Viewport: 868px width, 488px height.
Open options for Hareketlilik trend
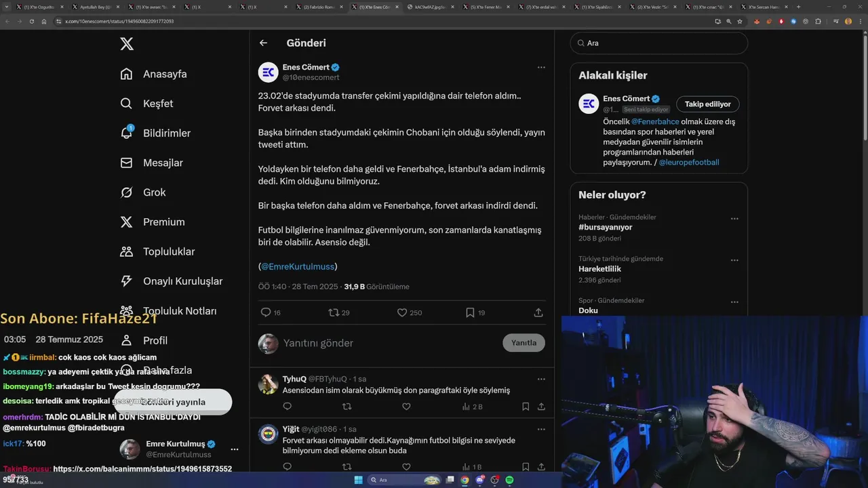click(734, 260)
